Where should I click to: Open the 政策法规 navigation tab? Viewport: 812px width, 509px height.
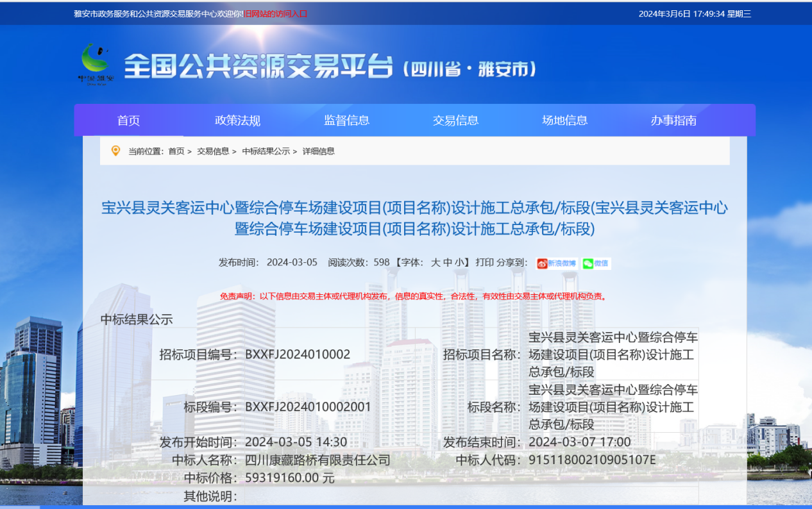coord(237,121)
